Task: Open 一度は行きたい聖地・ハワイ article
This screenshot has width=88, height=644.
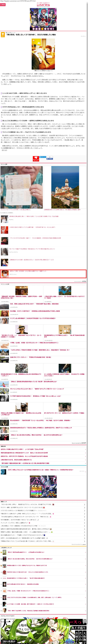Action: tap(64, 297)
